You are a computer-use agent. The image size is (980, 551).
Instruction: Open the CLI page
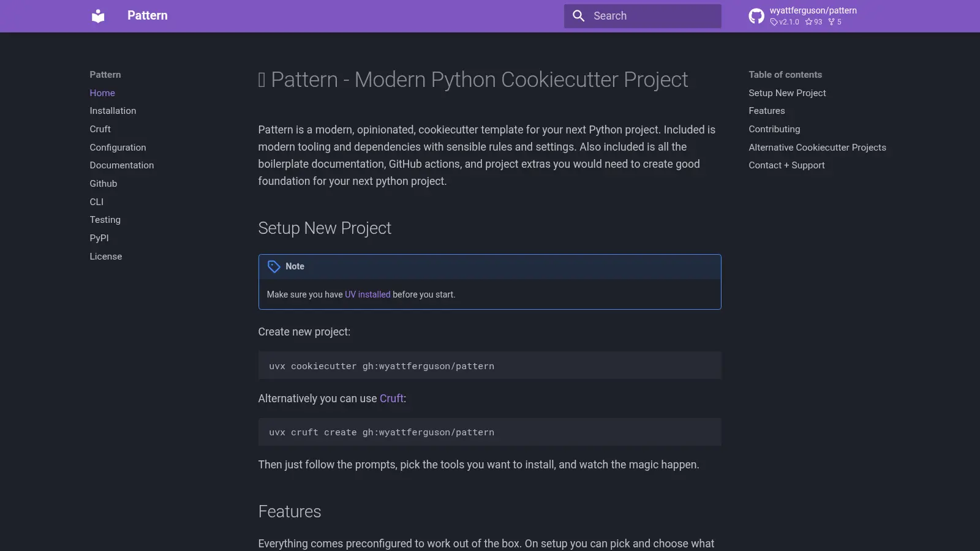pyautogui.click(x=96, y=202)
